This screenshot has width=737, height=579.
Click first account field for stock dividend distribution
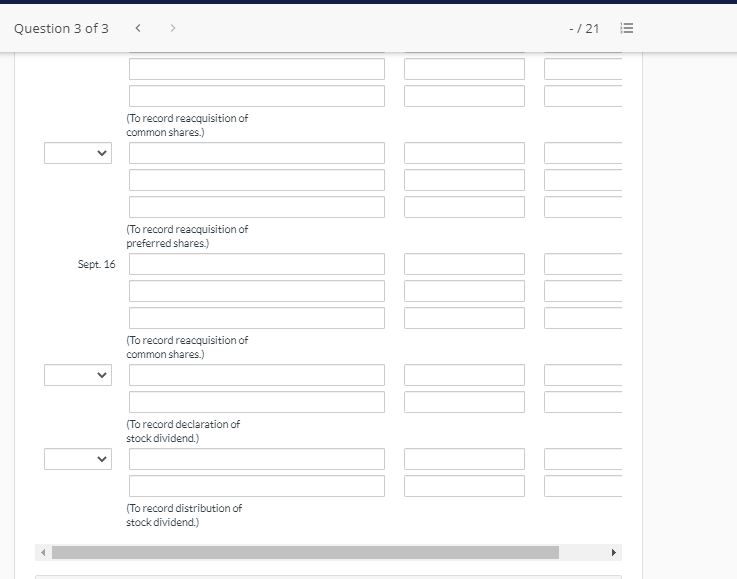[x=257, y=459]
